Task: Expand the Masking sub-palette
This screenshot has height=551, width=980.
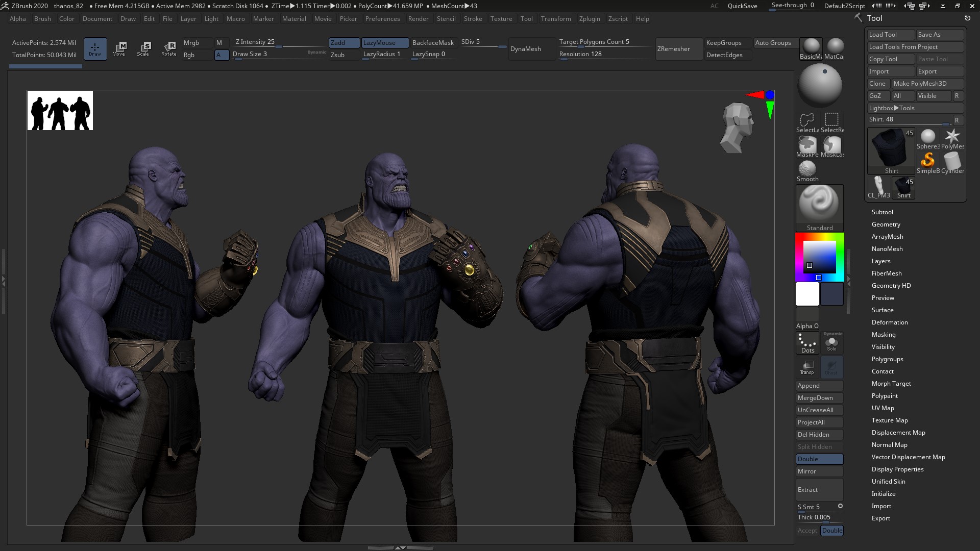Action: pyautogui.click(x=883, y=335)
